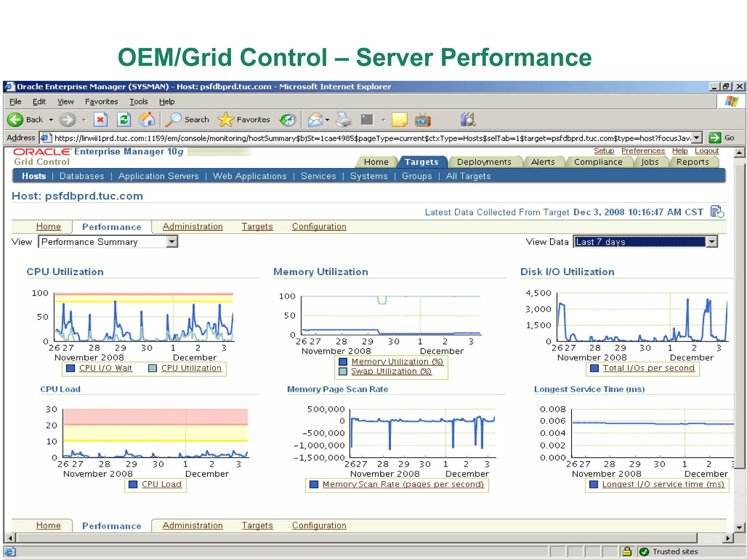Click the vertical scrollbar down arrow
Viewport: 747px width, 560px height.
click(x=739, y=527)
